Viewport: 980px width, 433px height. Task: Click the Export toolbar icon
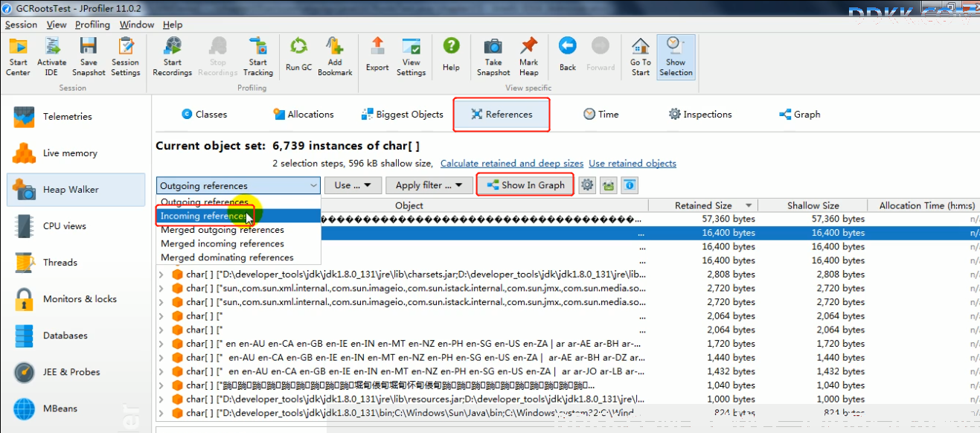pyautogui.click(x=377, y=57)
